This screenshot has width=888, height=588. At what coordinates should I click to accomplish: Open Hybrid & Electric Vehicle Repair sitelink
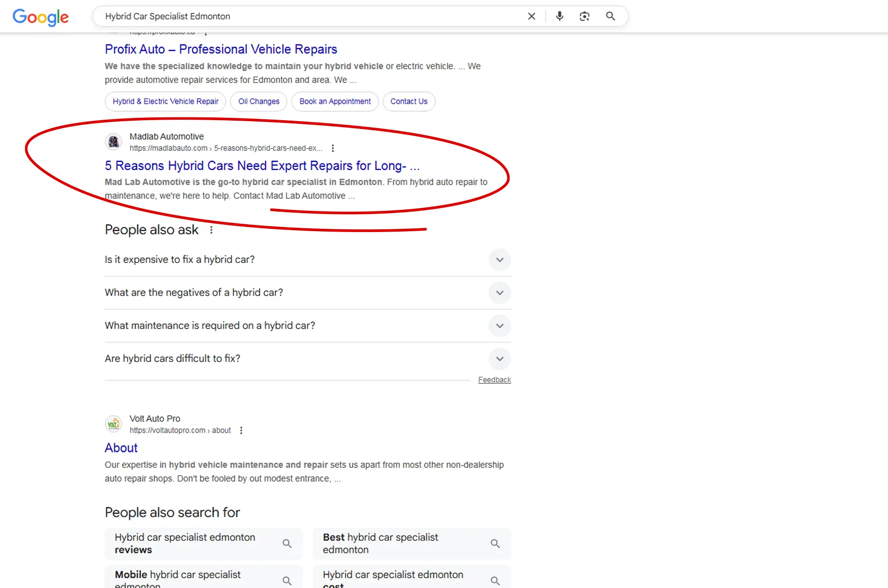pos(166,101)
